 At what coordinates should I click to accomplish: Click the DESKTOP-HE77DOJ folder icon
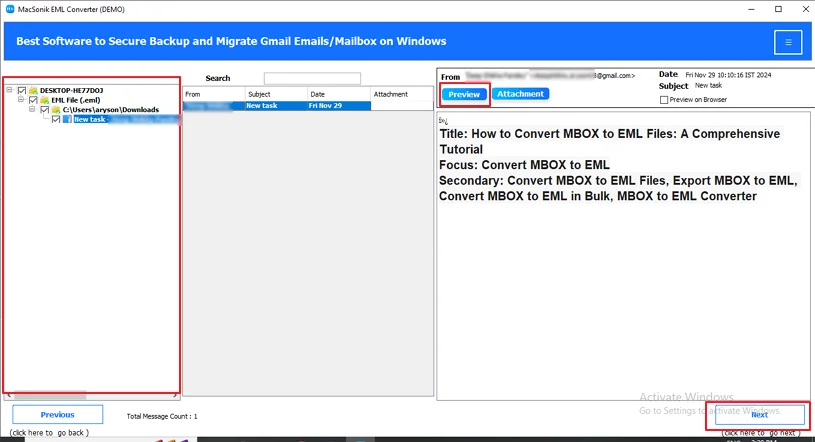tap(33, 90)
